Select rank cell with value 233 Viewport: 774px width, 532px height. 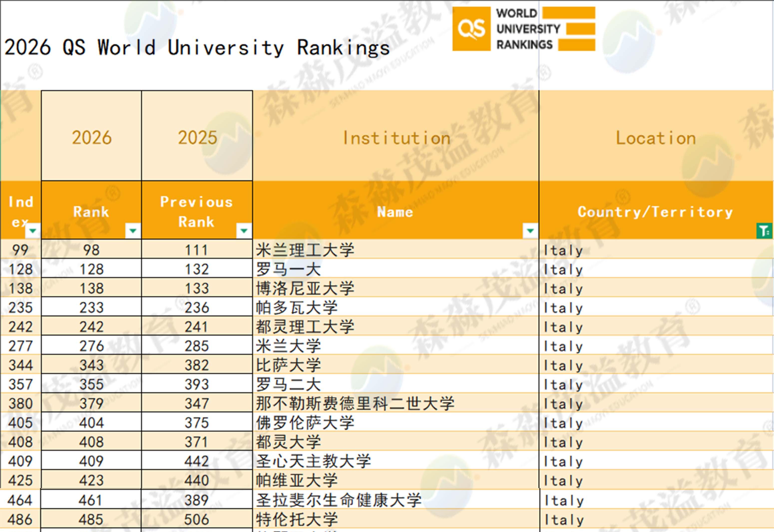pos(91,307)
